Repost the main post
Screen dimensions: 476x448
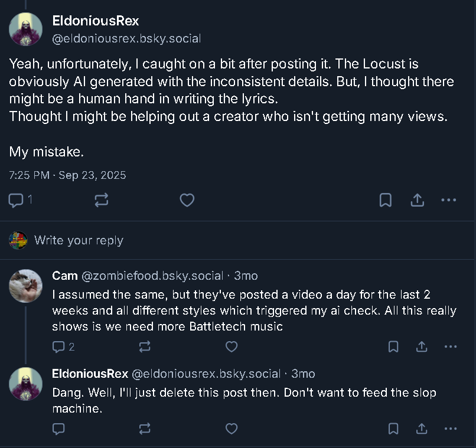point(101,200)
